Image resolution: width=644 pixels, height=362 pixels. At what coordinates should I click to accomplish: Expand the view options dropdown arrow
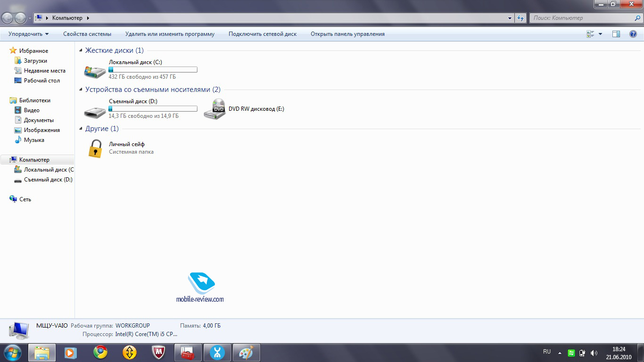[600, 34]
